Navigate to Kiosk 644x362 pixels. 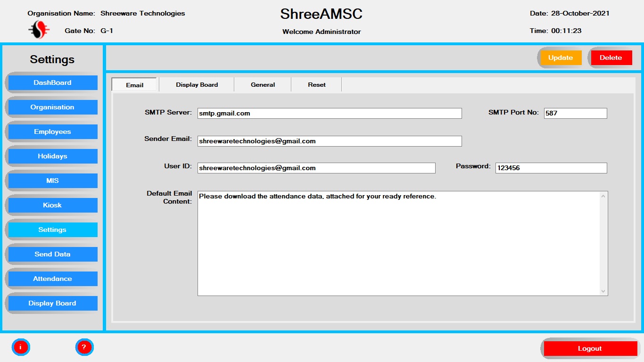(52, 205)
